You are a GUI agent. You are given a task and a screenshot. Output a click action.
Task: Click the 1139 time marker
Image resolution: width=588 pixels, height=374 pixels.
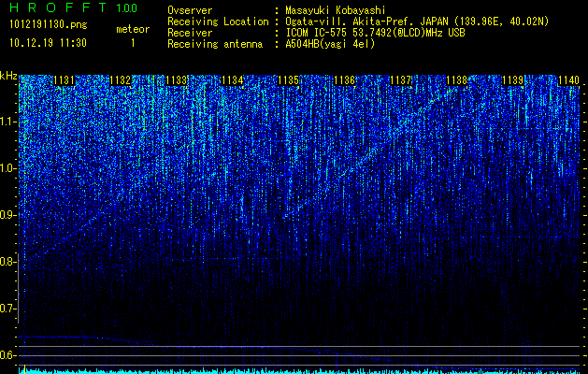pyautogui.click(x=512, y=80)
